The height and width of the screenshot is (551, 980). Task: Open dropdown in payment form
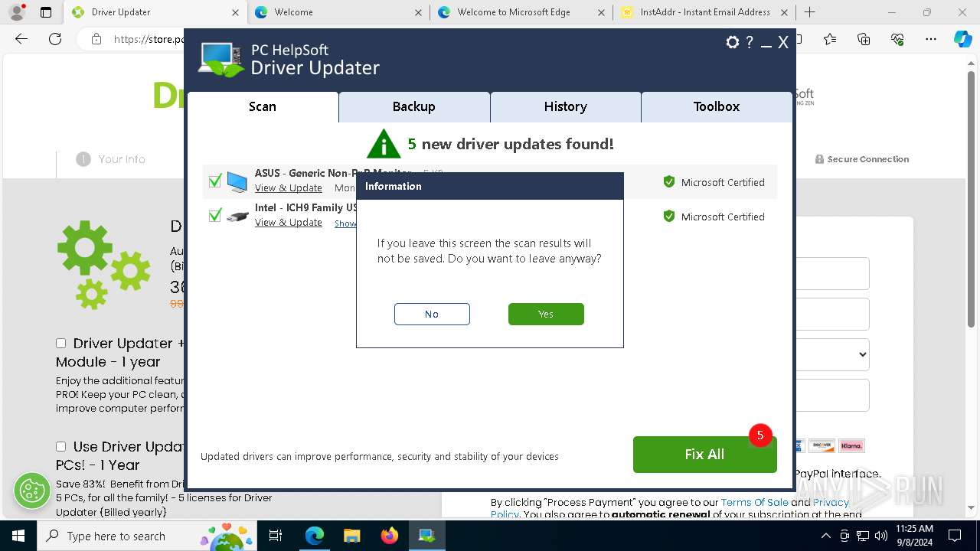[833, 354]
